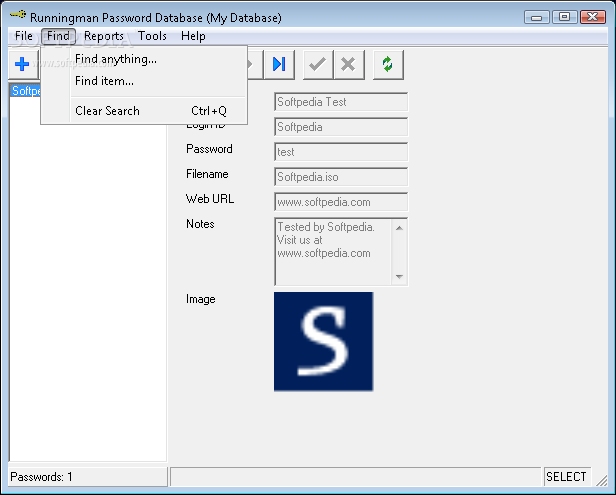Click the 'Notes' field label
The width and height of the screenshot is (616, 495).
coord(200,224)
